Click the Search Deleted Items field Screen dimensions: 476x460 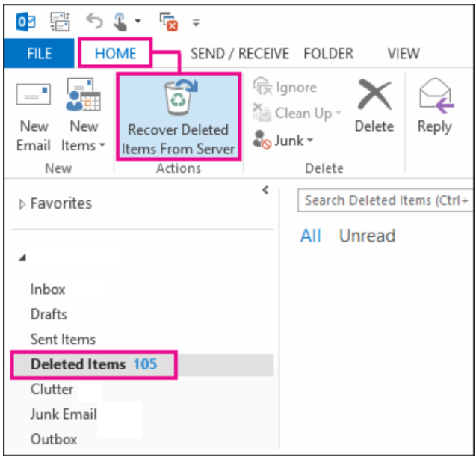(x=386, y=200)
